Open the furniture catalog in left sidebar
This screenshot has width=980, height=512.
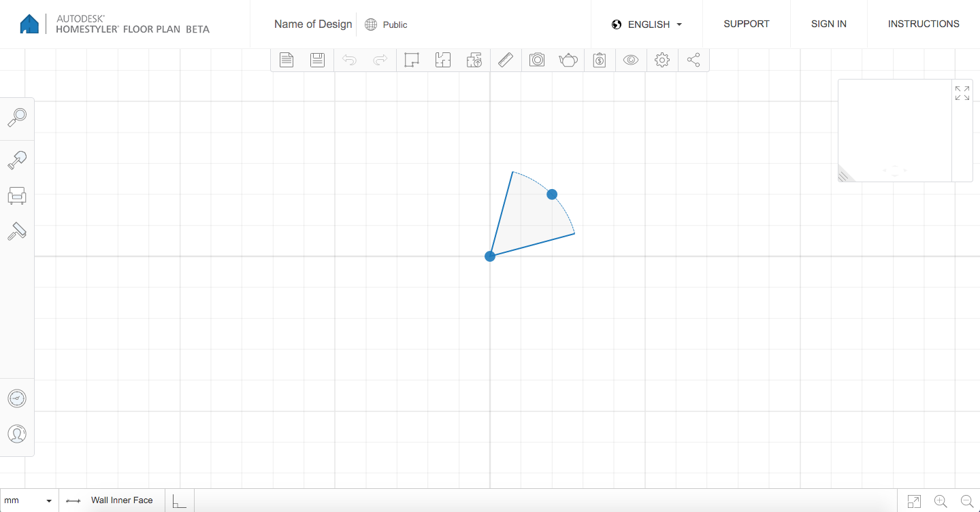click(17, 196)
